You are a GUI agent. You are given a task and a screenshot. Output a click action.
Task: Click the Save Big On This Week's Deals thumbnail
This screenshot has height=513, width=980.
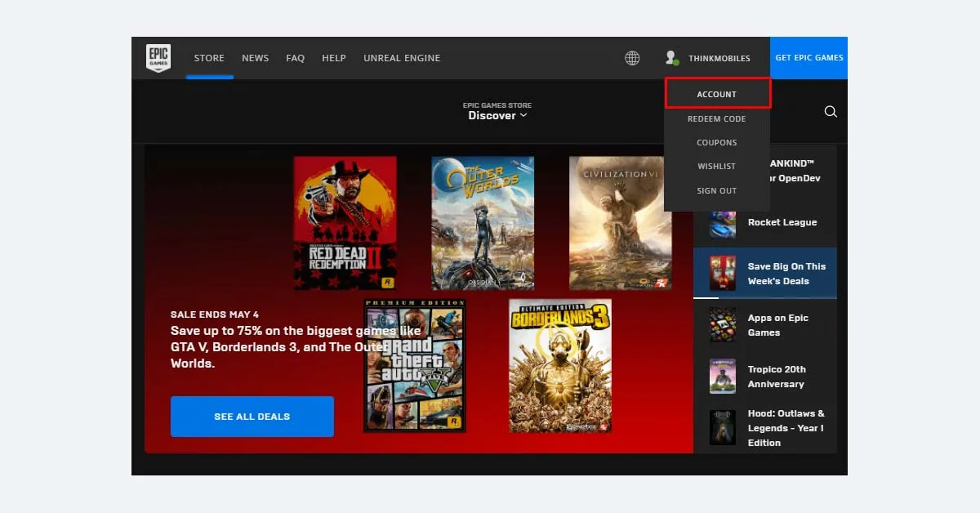coord(722,274)
